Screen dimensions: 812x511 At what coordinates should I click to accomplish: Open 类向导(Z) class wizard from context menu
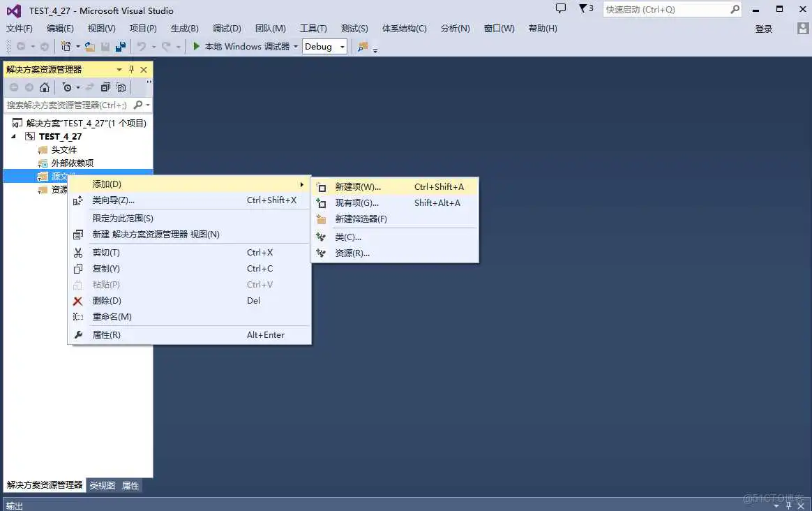112,201
